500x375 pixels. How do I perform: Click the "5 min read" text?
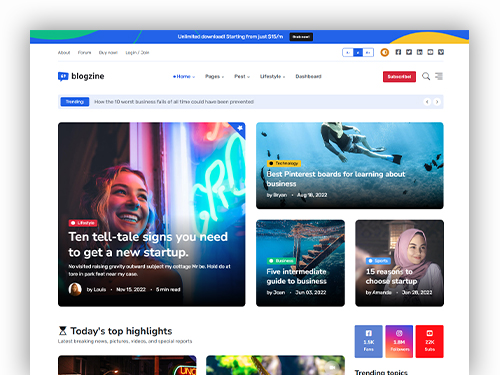coord(168,289)
